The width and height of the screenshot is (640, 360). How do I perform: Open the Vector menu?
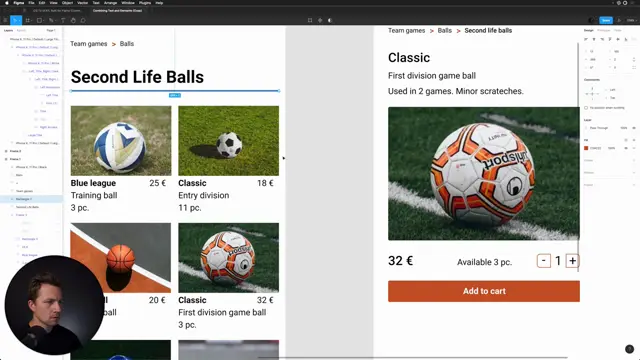(x=82, y=3)
